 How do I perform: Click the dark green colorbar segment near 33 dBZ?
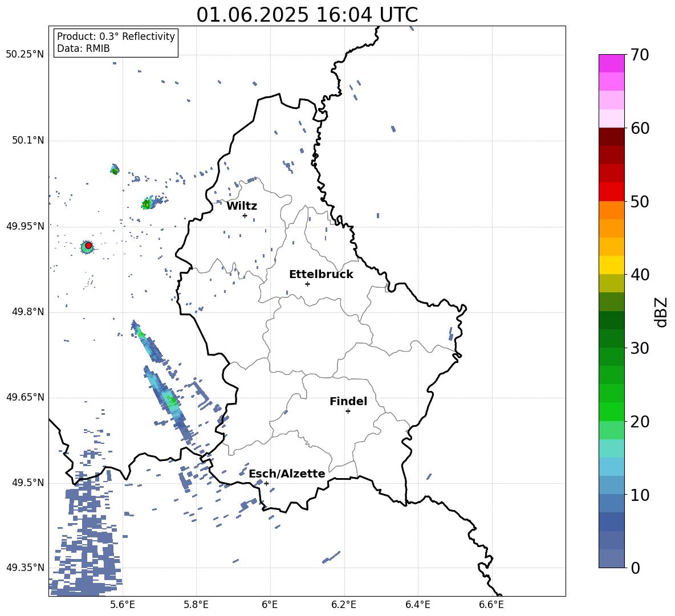click(x=612, y=320)
